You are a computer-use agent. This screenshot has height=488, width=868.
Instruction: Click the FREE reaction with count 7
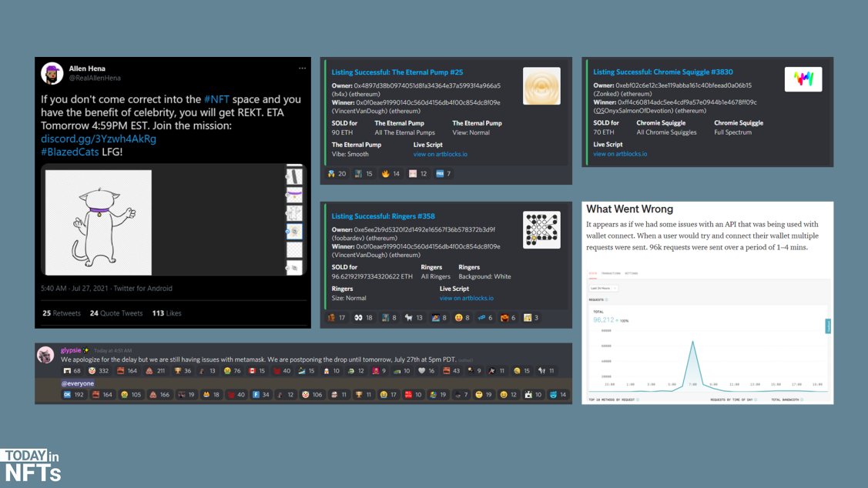444,174
